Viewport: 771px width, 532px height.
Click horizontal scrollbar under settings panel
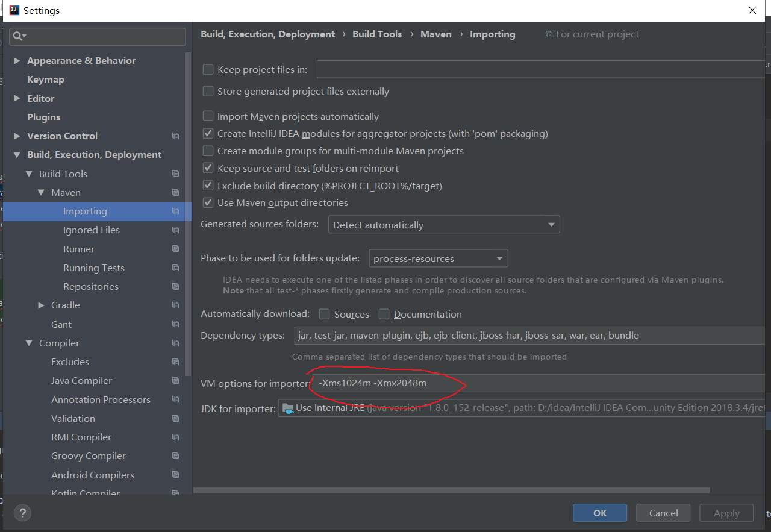pyautogui.click(x=451, y=490)
